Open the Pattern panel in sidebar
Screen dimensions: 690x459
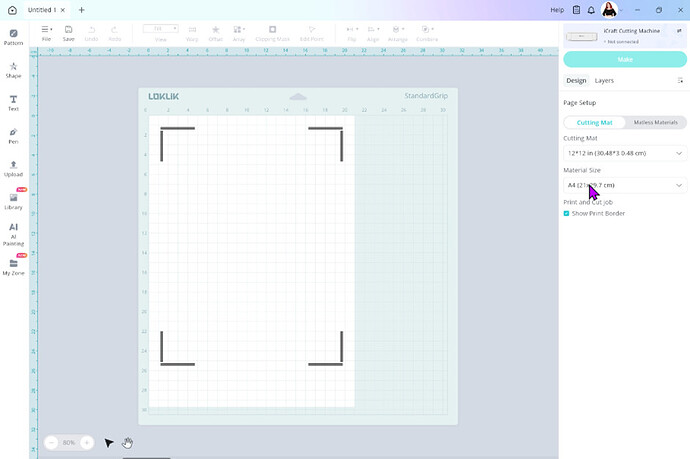(13, 37)
